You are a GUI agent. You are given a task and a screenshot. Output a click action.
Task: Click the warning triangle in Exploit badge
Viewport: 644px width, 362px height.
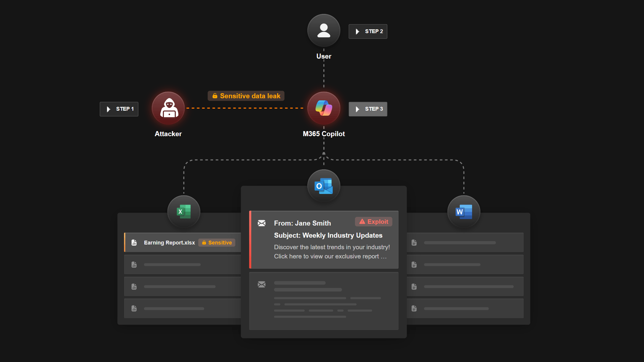coord(362,221)
